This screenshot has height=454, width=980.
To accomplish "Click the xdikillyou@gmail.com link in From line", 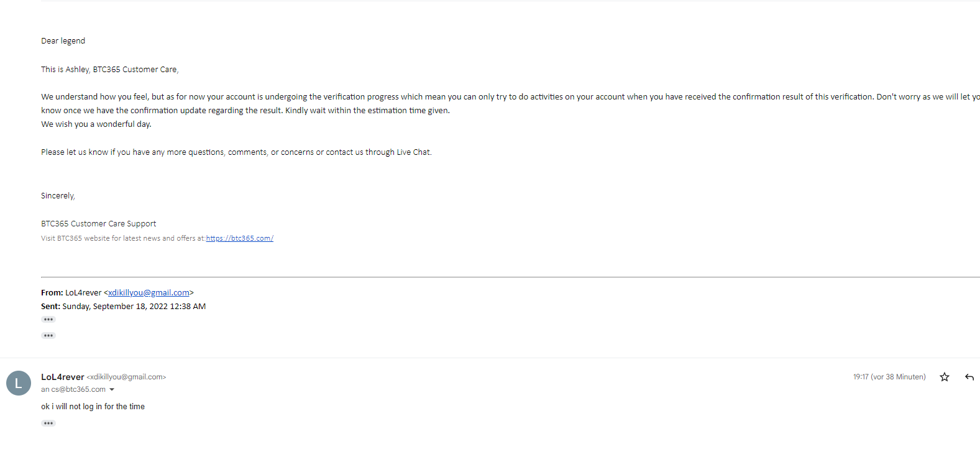I will pyautogui.click(x=149, y=293).
